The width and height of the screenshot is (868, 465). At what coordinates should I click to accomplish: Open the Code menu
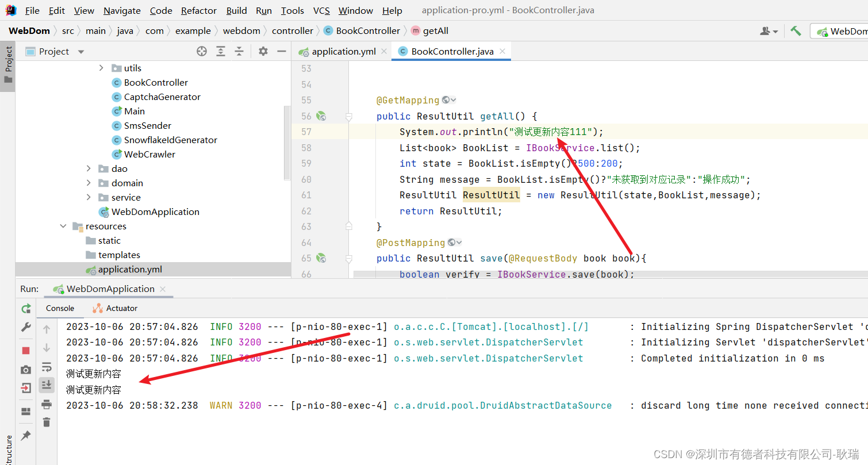point(161,10)
